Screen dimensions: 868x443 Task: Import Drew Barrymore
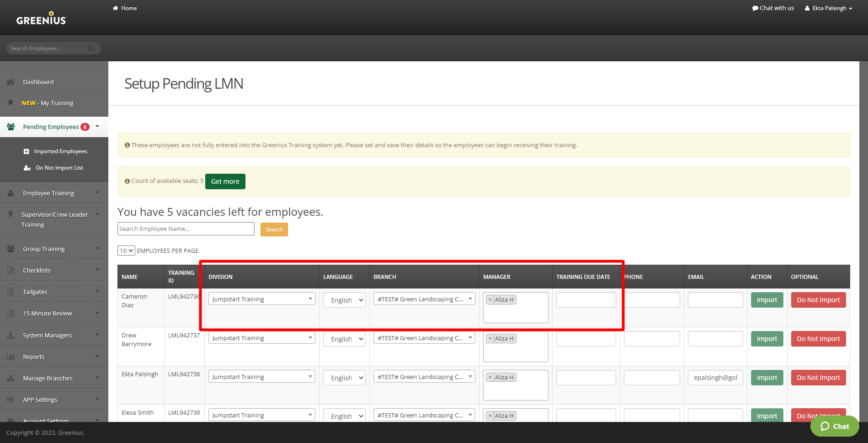[x=767, y=339]
